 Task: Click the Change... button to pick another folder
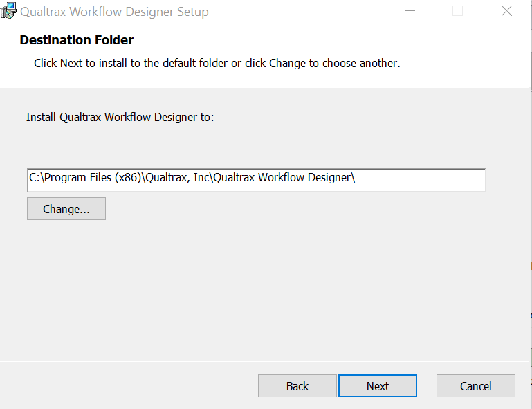pos(66,209)
